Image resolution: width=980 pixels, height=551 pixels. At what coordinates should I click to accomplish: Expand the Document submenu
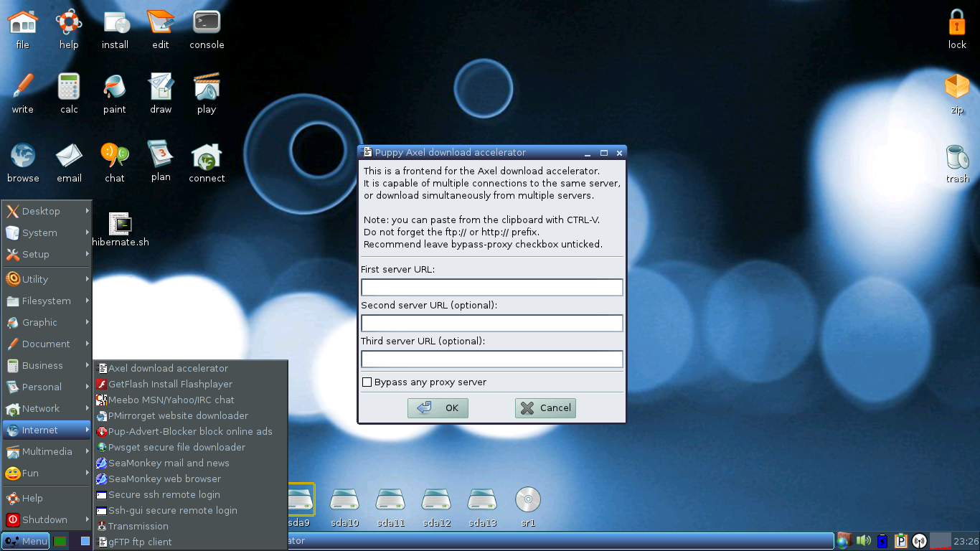(x=47, y=344)
